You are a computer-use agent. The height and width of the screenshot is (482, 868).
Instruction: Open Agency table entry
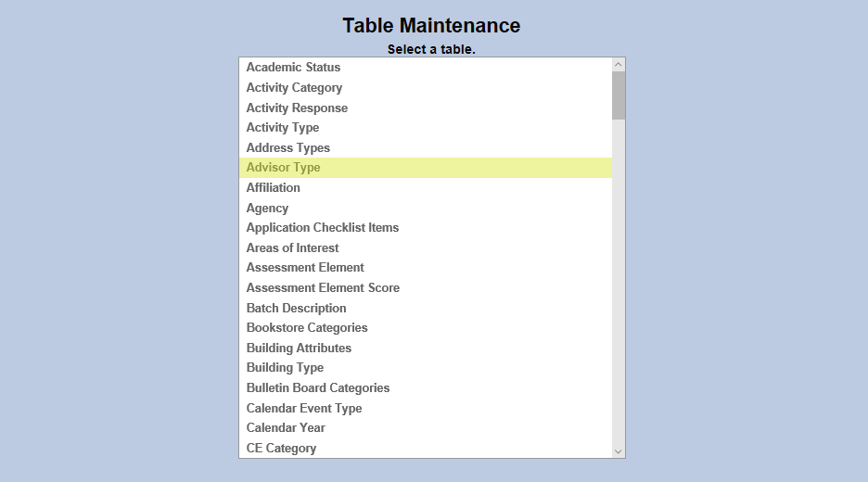point(267,209)
